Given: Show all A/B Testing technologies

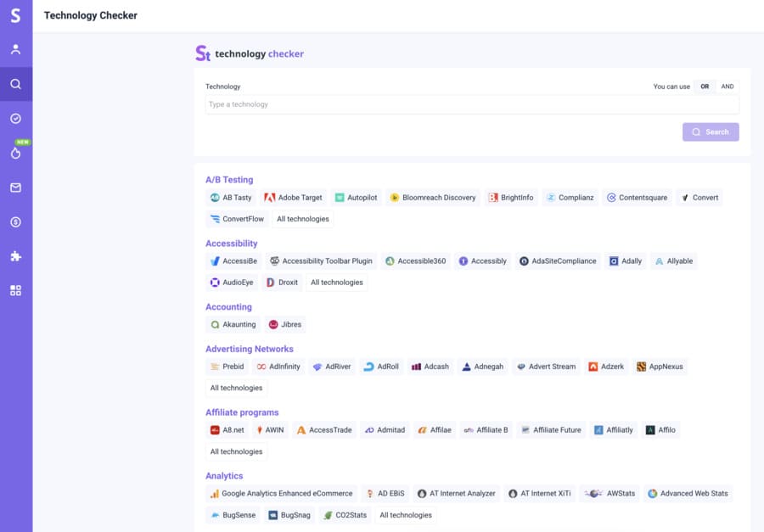Looking at the screenshot, I should coord(302,218).
